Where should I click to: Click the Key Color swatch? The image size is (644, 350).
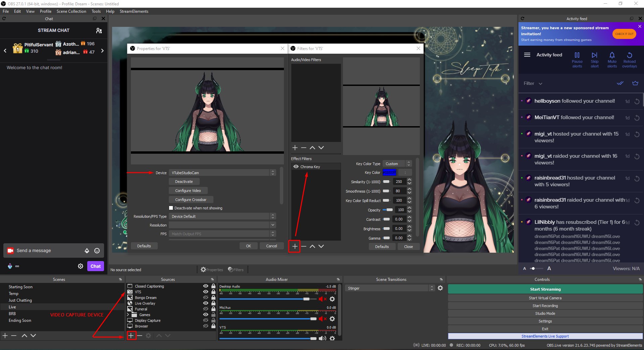[x=389, y=172]
